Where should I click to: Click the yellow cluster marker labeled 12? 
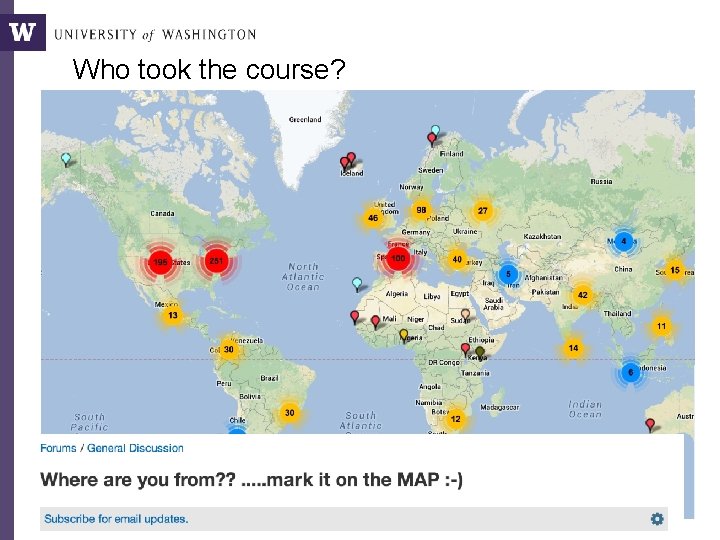(x=455, y=419)
